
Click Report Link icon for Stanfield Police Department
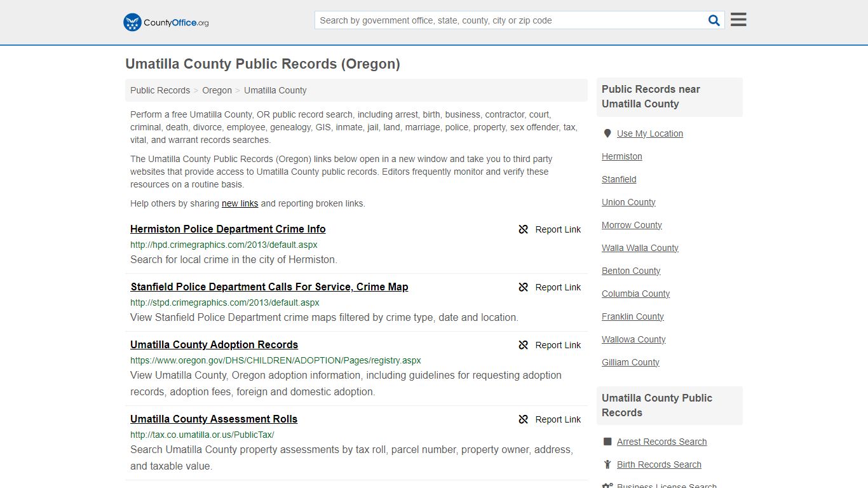click(x=524, y=287)
